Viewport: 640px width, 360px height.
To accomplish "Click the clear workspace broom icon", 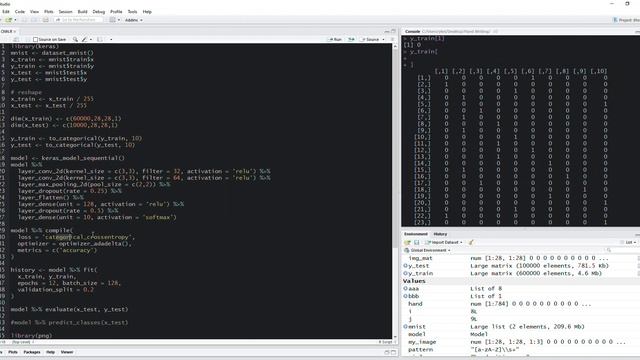I will click(471, 242).
